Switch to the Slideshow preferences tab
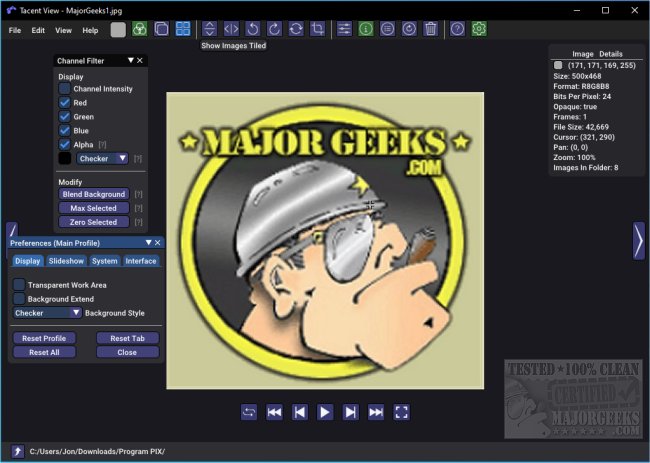Screen dimensions: 650x463 pyautogui.click(x=66, y=261)
